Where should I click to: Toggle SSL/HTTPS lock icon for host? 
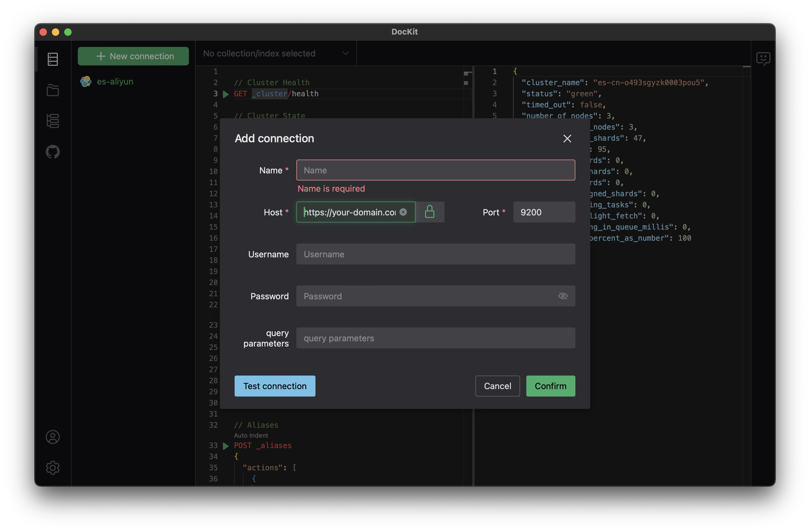click(x=430, y=211)
